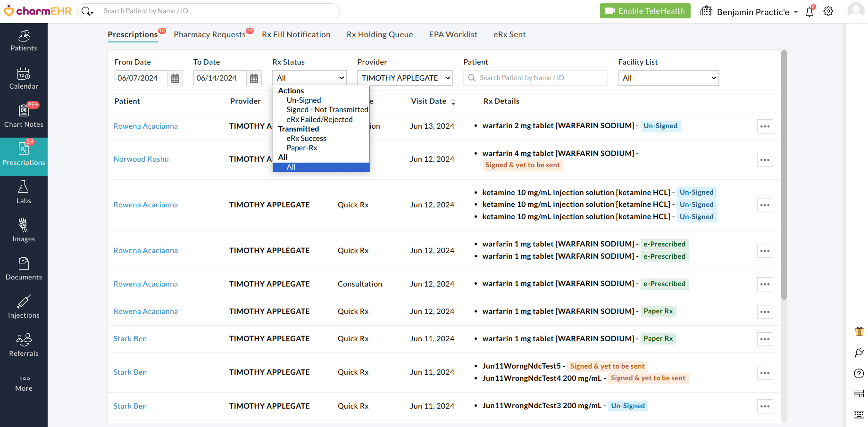Viewport: 868px width, 427px height.
Task: Expand the Provider dropdown TIMOTHY APPLEGATE
Action: 405,78
